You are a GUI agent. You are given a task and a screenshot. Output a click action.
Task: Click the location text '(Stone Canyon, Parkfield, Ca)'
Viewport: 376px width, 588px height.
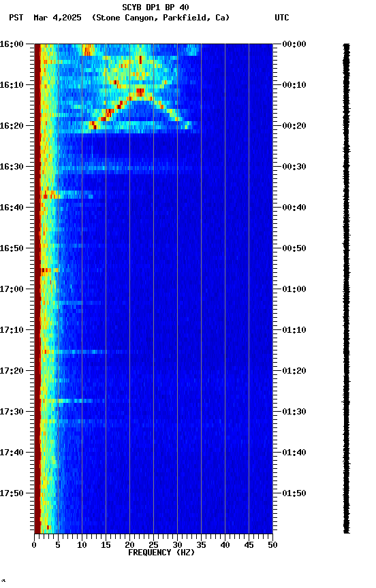(161, 18)
